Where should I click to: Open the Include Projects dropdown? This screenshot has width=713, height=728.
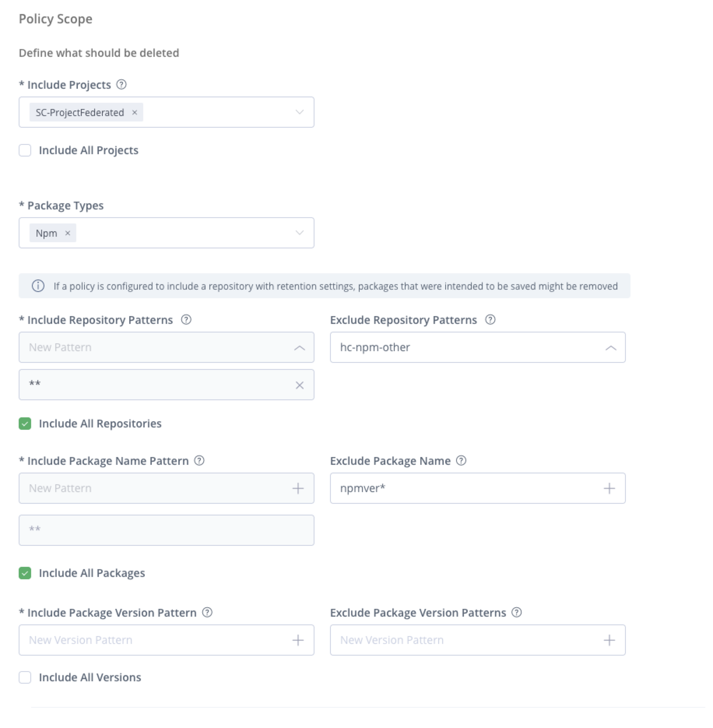click(299, 112)
